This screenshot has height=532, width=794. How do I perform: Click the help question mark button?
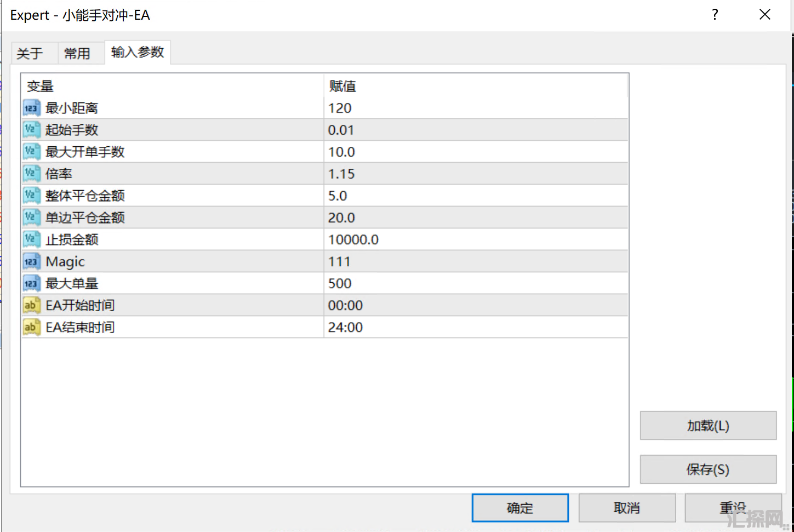tap(715, 15)
